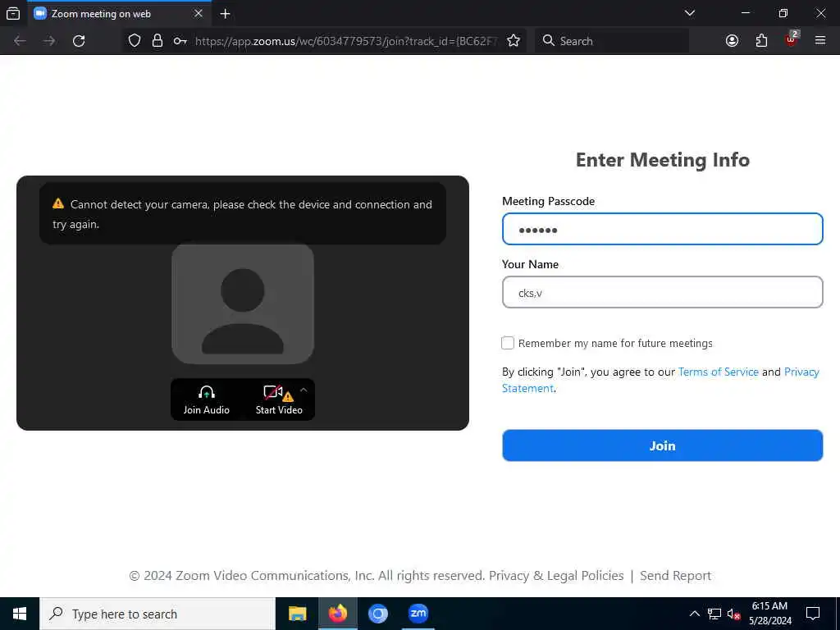Viewport: 840px width, 630px height.
Task: Open a new tab with the plus button
Action: click(x=226, y=14)
